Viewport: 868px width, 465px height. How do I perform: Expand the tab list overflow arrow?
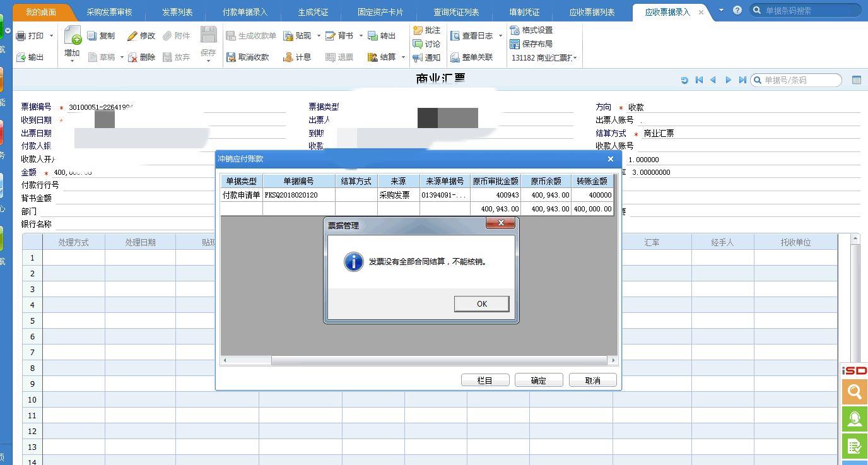(721, 10)
